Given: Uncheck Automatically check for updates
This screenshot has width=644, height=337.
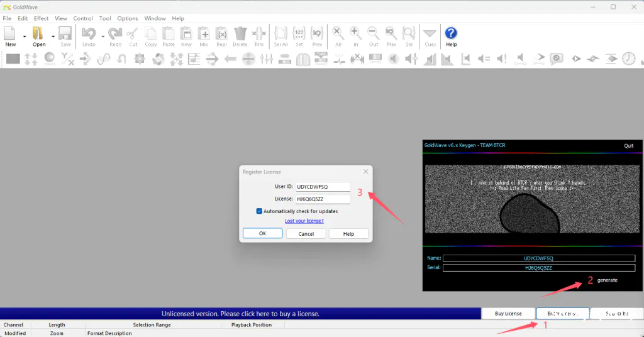Looking at the screenshot, I should 259,211.
